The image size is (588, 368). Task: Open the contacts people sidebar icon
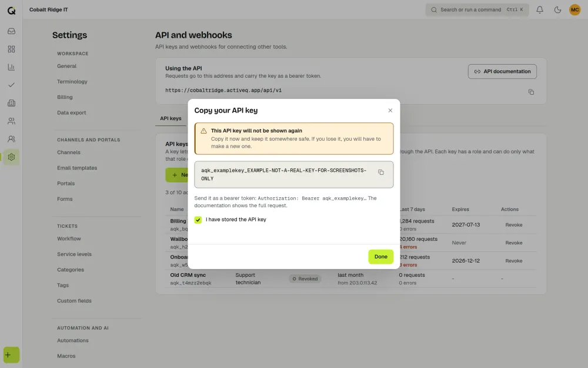[11, 121]
